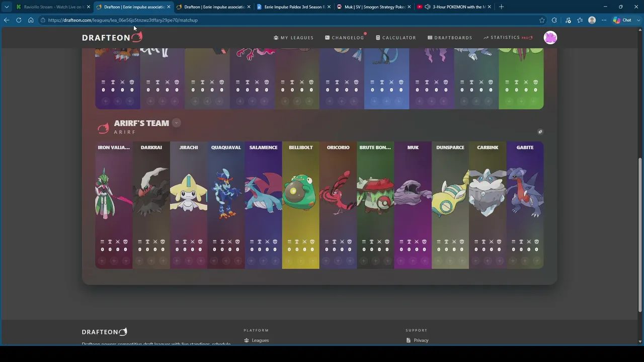Open the Changelog navigation item
This screenshot has width=644, height=362.
345,38
